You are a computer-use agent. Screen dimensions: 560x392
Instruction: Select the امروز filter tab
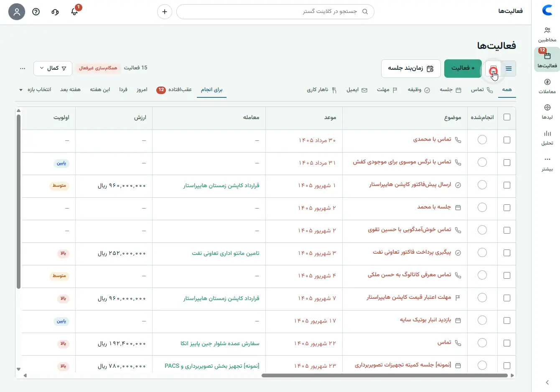point(142,90)
